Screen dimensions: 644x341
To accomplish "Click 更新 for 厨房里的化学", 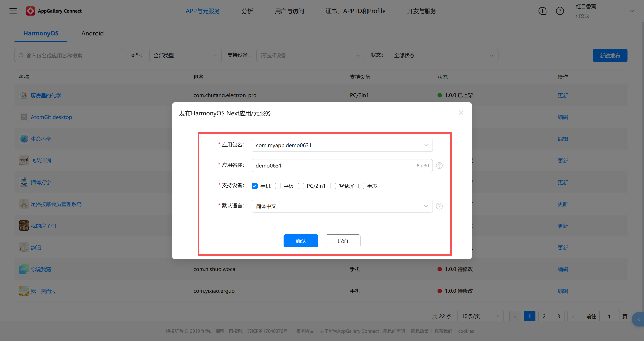I will (x=563, y=95).
